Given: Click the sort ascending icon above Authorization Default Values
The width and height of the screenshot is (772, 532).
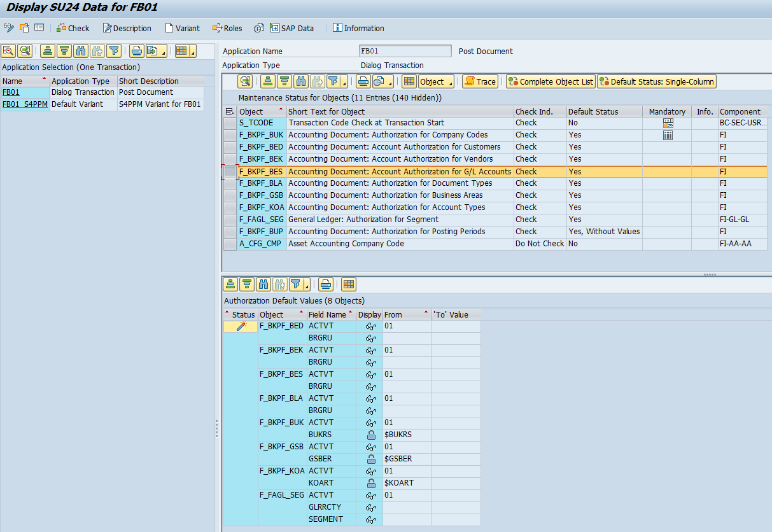Looking at the screenshot, I should [230, 284].
